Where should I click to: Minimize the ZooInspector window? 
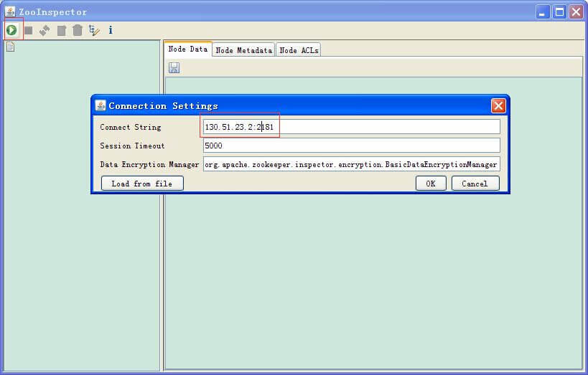click(x=542, y=12)
